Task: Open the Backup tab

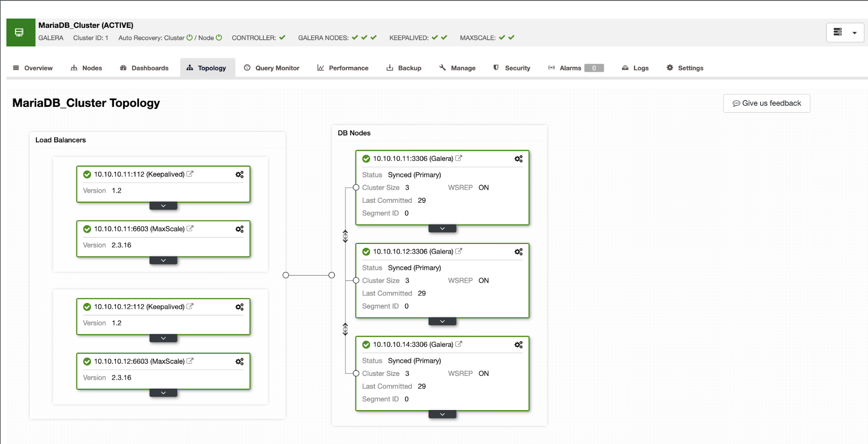Action: point(404,68)
